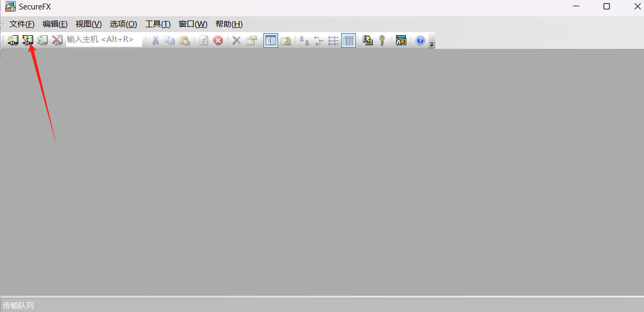Open the Quick Connect dialog

point(27,40)
